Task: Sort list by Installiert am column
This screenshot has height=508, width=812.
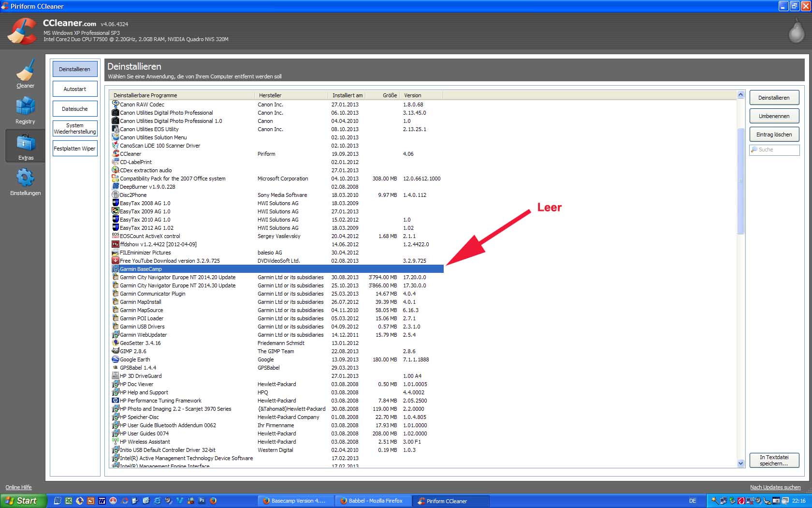Action: 347,95
